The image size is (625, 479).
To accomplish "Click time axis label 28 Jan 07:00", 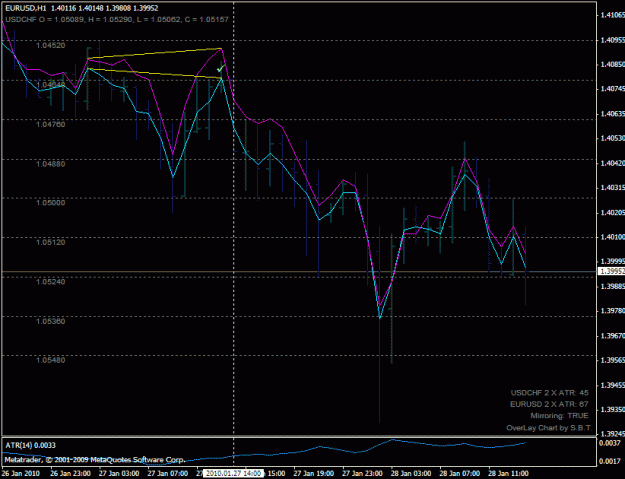I will pos(460,473).
